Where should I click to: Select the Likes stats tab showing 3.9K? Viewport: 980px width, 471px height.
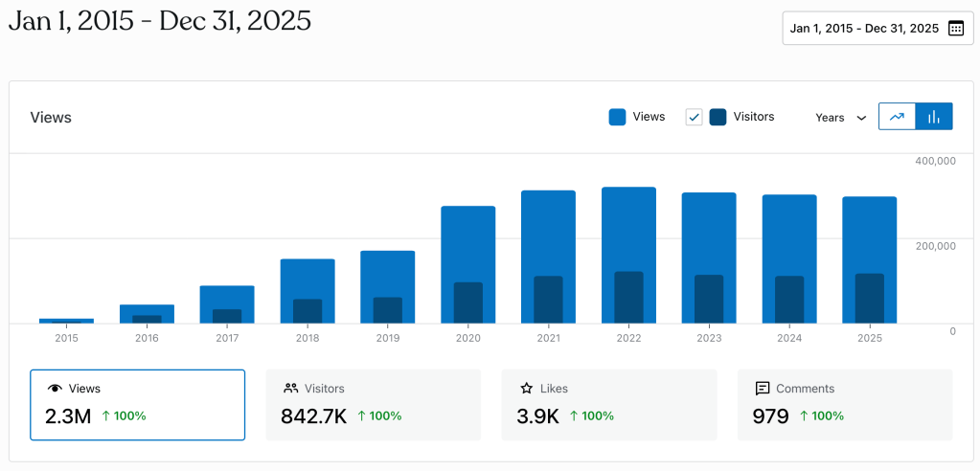(608, 405)
